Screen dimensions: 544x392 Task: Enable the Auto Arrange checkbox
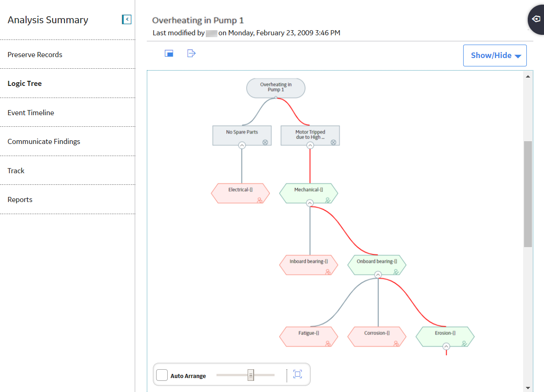tap(162, 375)
